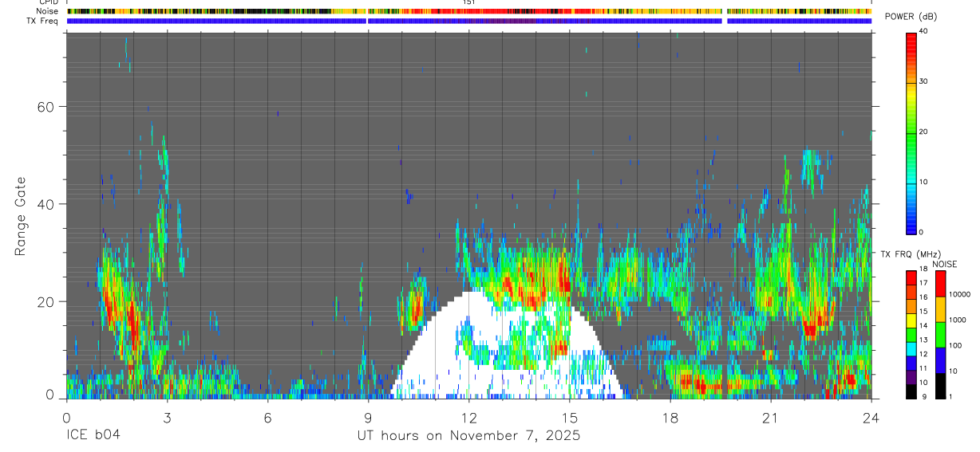The width and height of the screenshot is (980, 452).
Task: Click the 151 CPID value above the noise strip
Action: (x=468, y=2)
